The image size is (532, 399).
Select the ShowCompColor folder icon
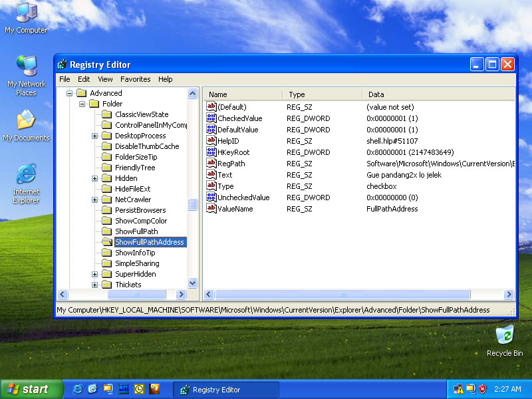[107, 221]
